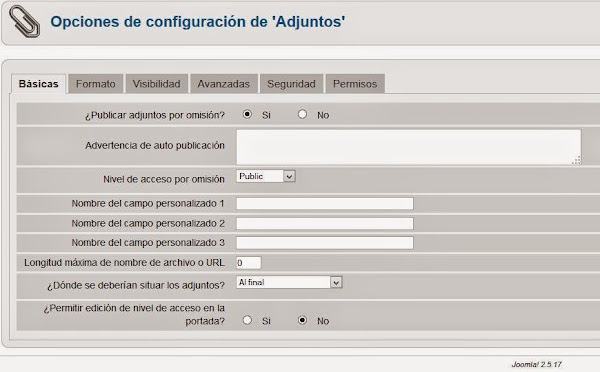Open the 'Al final' placement dropdown
600x372 pixels.
click(x=289, y=282)
